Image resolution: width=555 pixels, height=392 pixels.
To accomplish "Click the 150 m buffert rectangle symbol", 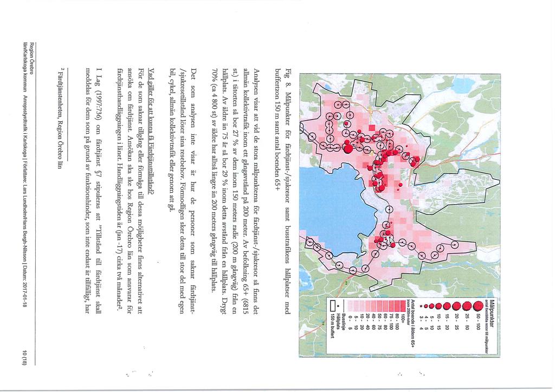I will 333,306.
